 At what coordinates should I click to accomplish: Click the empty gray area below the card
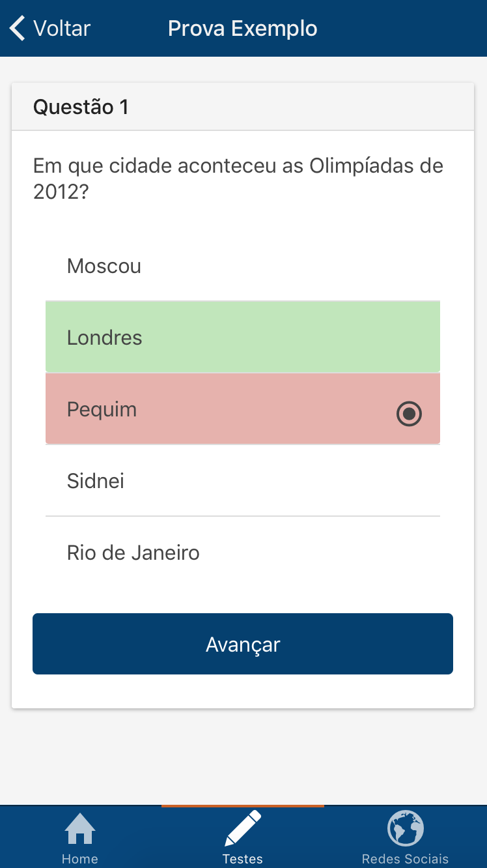click(243, 756)
